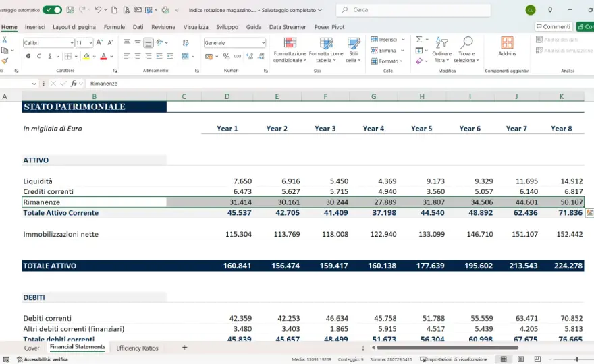The width and height of the screenshot is (594, 364).
Task: Switch to Layout di pagina tab
Action: click(x=74, y=27)
